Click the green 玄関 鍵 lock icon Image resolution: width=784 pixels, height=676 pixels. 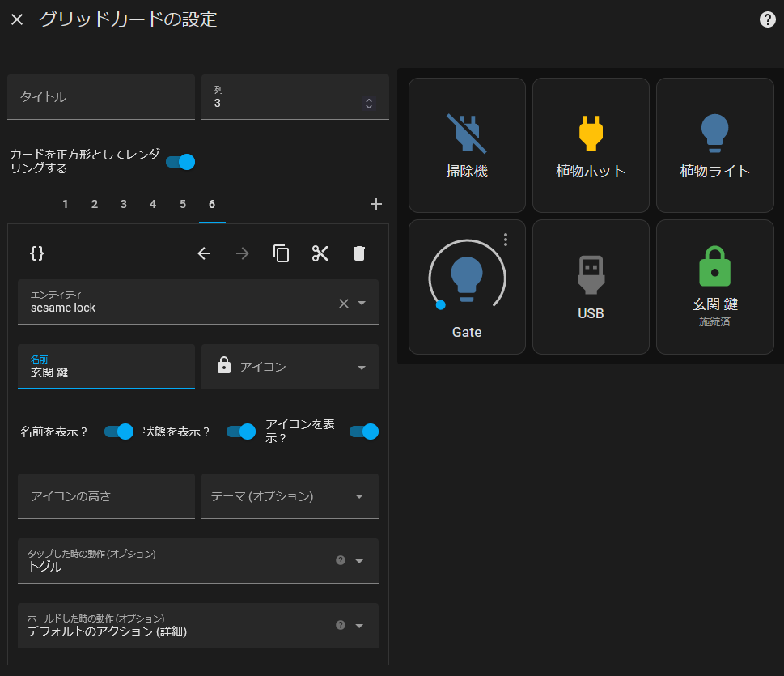pos(715,266)
